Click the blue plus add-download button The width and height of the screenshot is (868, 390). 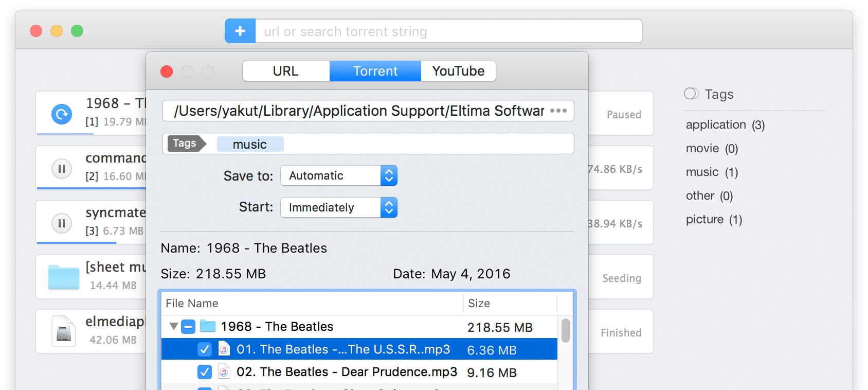(x=240, y=31)
